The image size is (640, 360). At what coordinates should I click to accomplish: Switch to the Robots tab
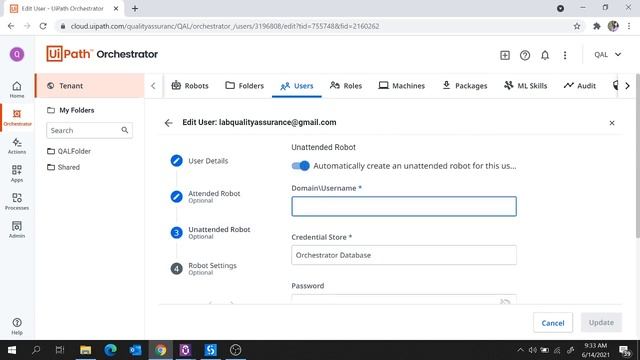pos(190,86)
